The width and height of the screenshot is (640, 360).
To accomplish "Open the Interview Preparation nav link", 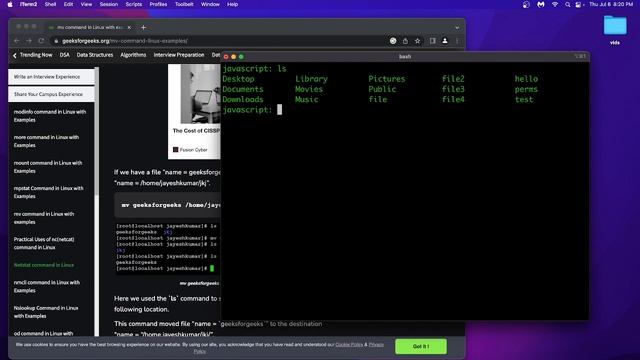I will click(179, 55).
